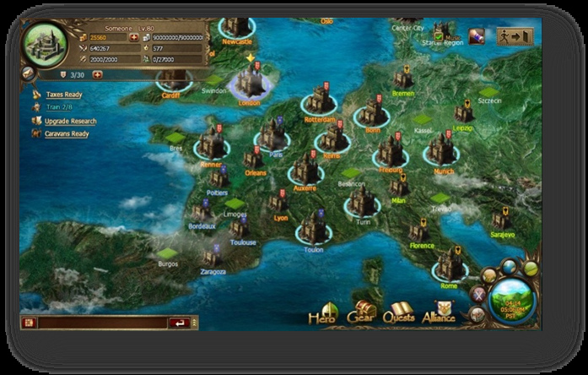Click the tan landscape orb
This screenshot has height=375, width=588.
[x=489, y=276]
